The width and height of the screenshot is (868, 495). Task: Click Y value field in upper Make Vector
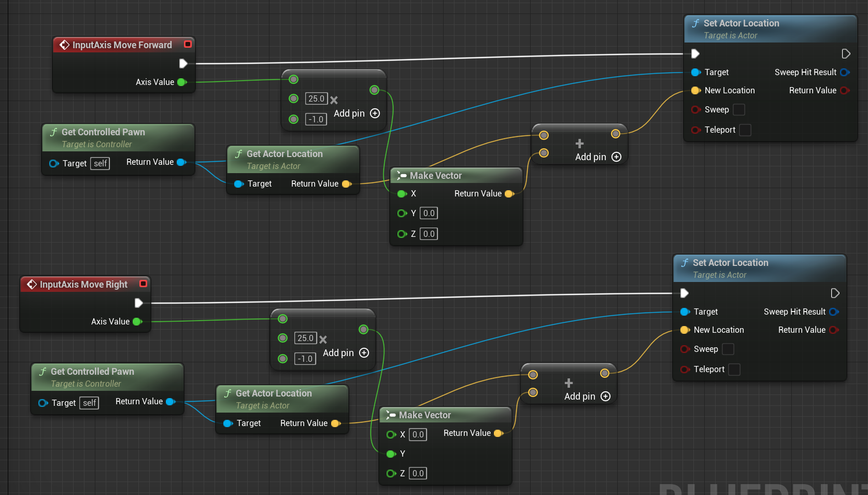[x=429, y=213]
